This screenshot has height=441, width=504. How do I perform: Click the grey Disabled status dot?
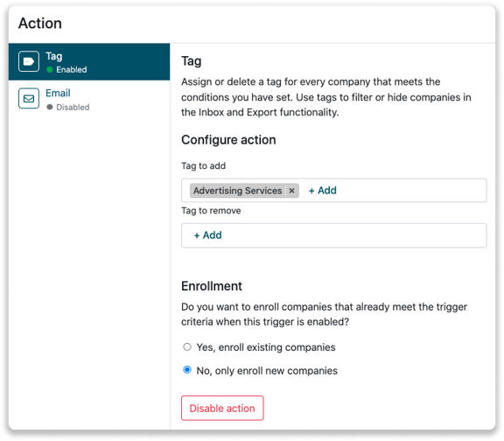point(50,107)
